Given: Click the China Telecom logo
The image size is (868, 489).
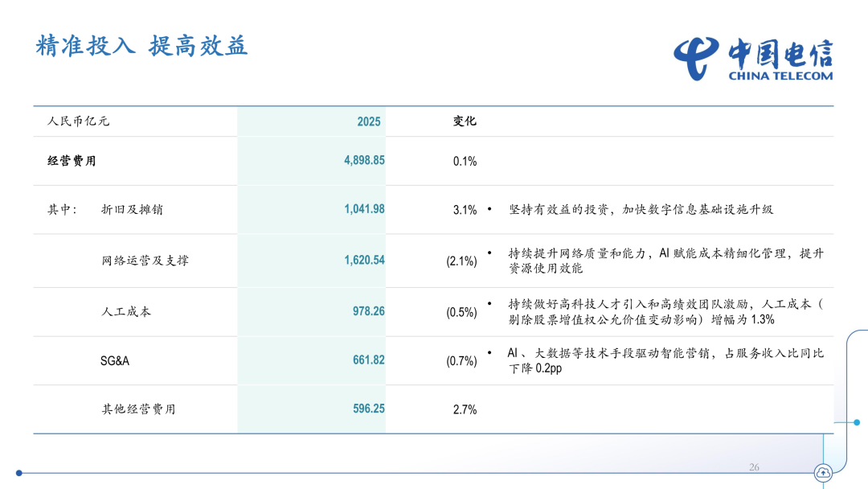Looking at the screenshot, I should (752, 58).
